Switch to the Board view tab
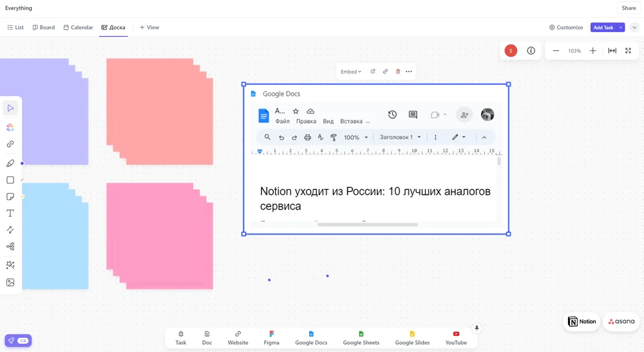This screenshot has height=352, width=644. click(x=44, y=28)
